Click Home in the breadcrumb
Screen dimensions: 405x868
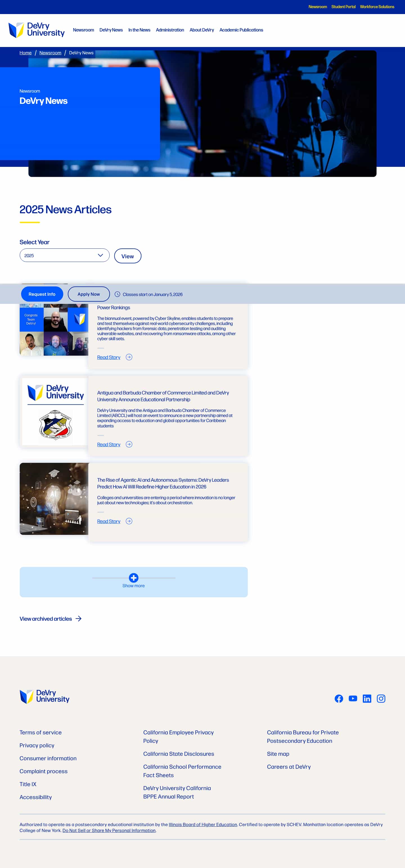(x=26, y=53)
